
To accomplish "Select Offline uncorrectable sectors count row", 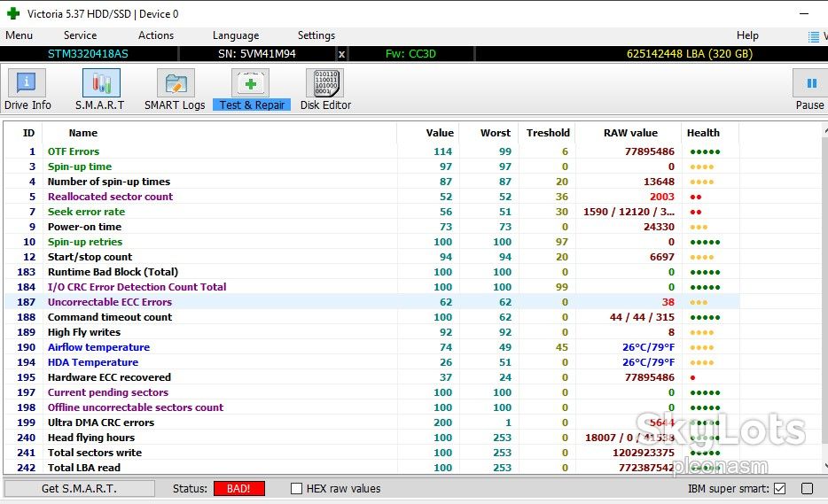I will click(x=371, y=407).
